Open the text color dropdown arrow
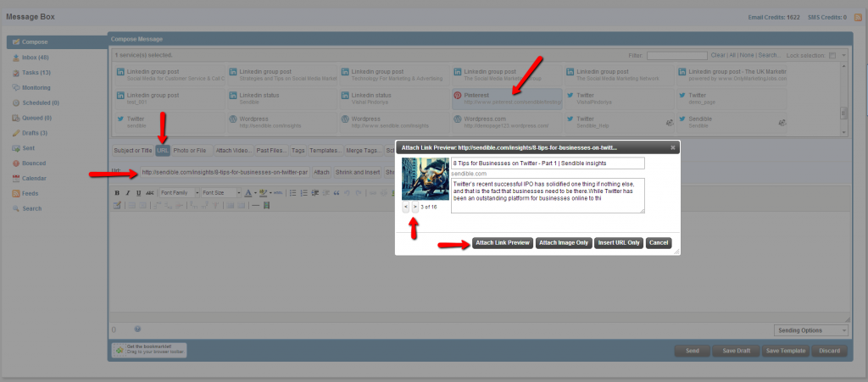Image resolution: width=868 pixels, height=382 pixels. (x=255, y=193)
